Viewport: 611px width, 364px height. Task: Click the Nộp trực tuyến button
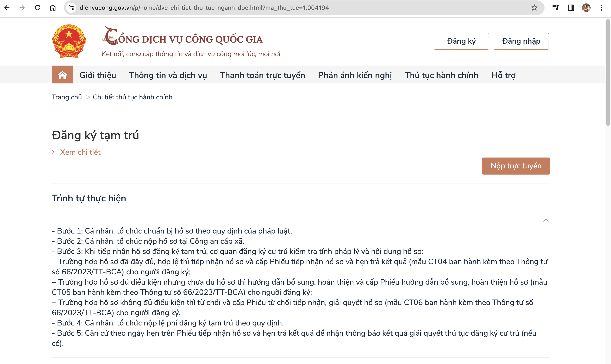(516, 166)
